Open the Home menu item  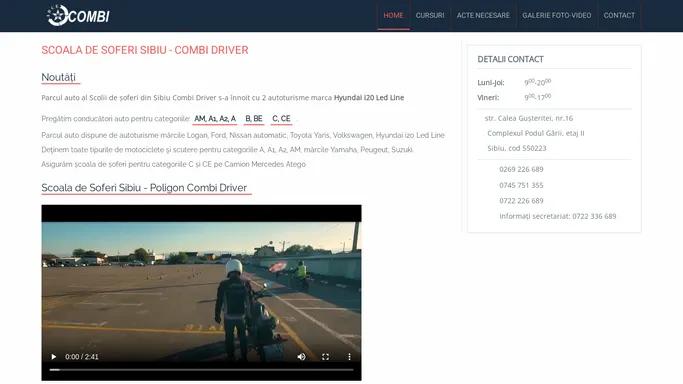pos(393,15)
